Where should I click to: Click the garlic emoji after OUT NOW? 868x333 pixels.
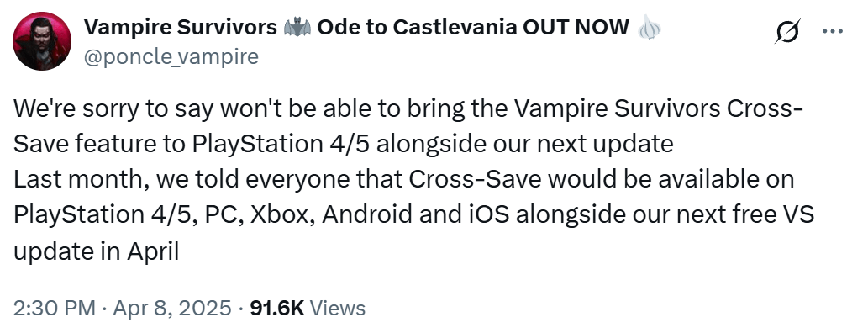649,27
